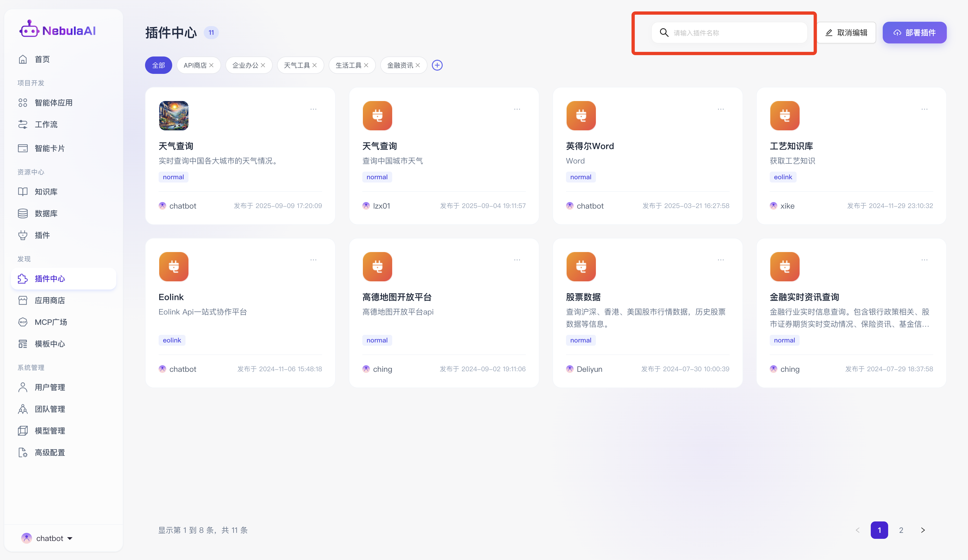Screen dimensions: 968x560
Task: Open more options on the Eolink card
Action: [x=313, y=260]
